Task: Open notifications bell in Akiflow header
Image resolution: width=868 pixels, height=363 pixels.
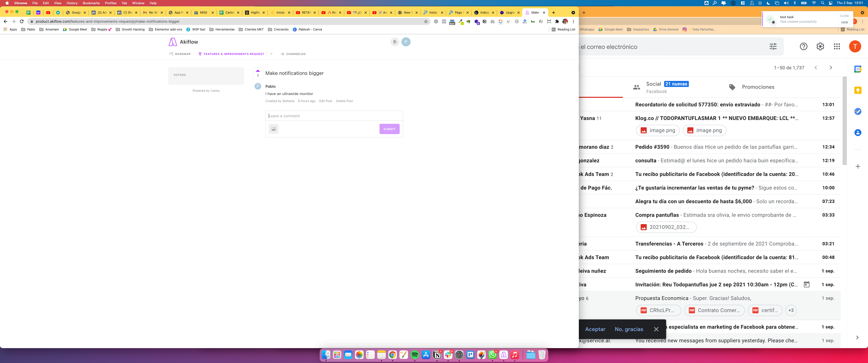Action: pos(395,42)
